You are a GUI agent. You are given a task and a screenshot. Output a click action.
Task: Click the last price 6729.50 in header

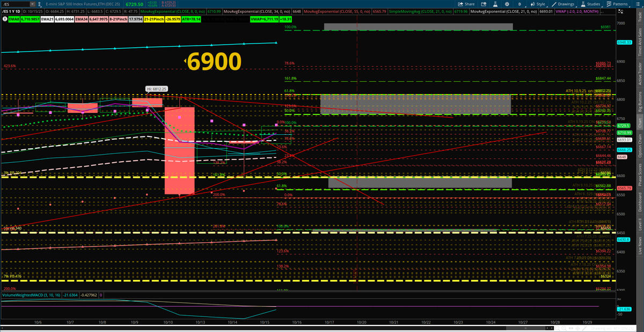click(x=134, y=4)
